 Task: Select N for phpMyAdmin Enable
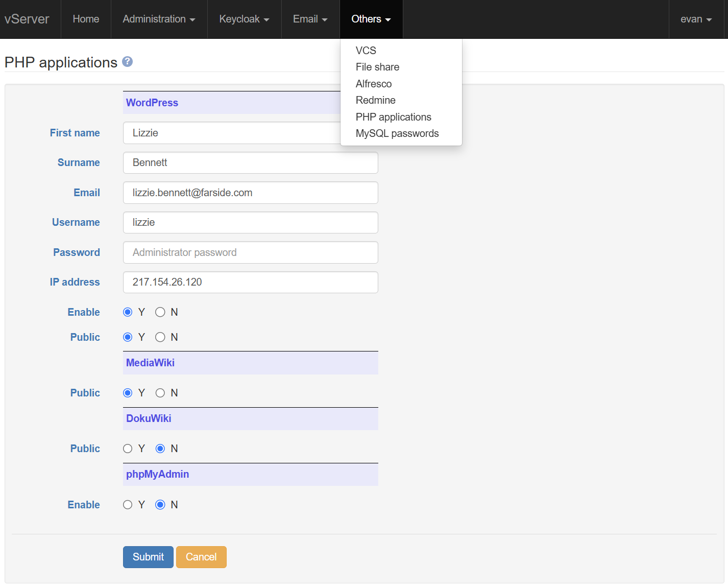pyautogui.click(x=160, y=505)
